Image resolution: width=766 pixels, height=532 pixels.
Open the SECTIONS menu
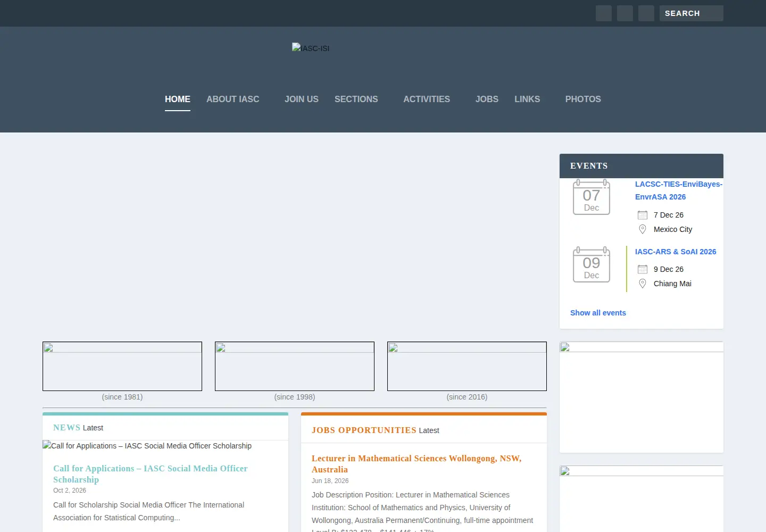click(x=356, y=99)
